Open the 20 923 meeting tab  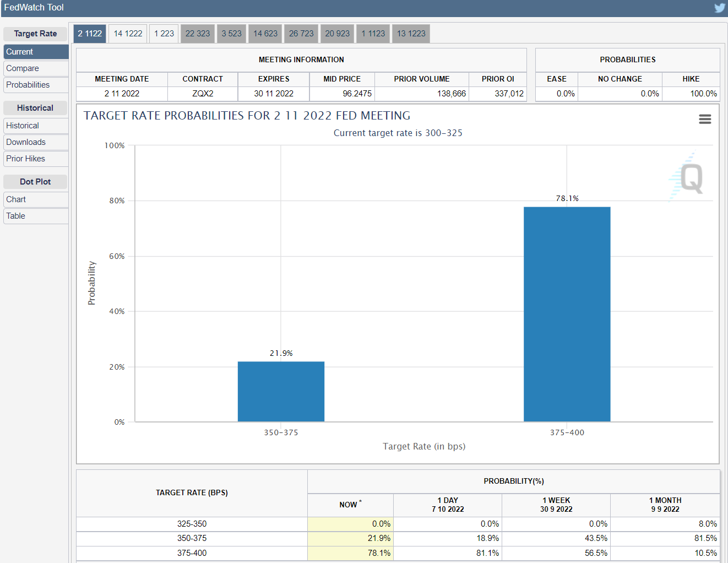pos(337,34)
